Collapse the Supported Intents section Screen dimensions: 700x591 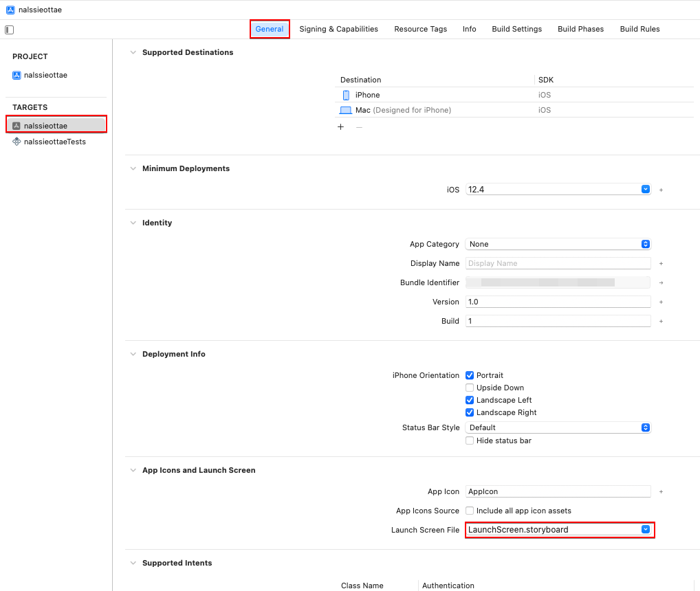click(x=133, y=563)
